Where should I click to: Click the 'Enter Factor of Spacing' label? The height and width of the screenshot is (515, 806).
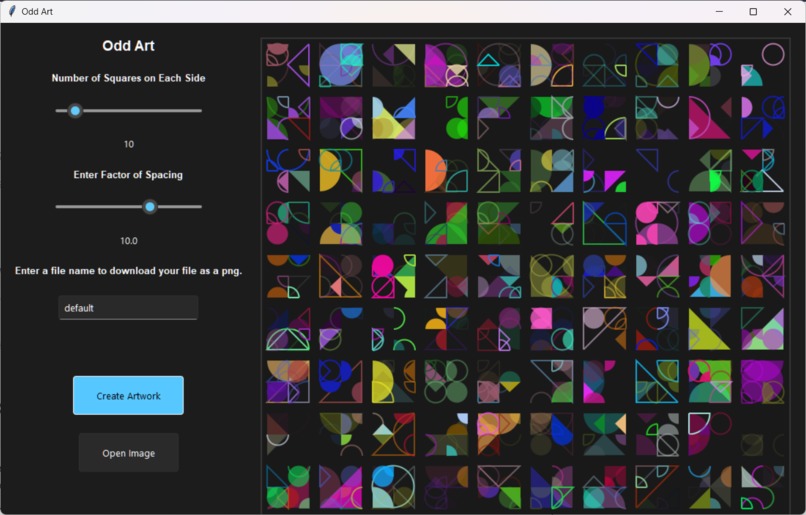click(x=128, y=175)
